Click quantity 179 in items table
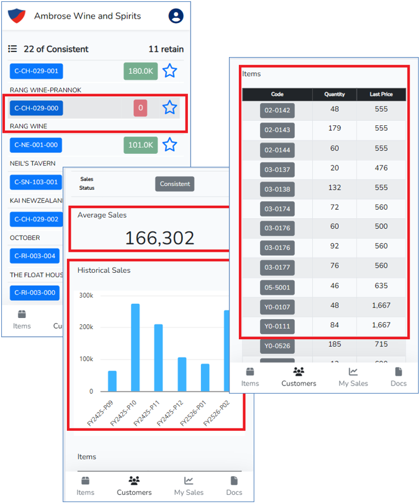Viewport: 420px width, 504px height. [334, 128]
